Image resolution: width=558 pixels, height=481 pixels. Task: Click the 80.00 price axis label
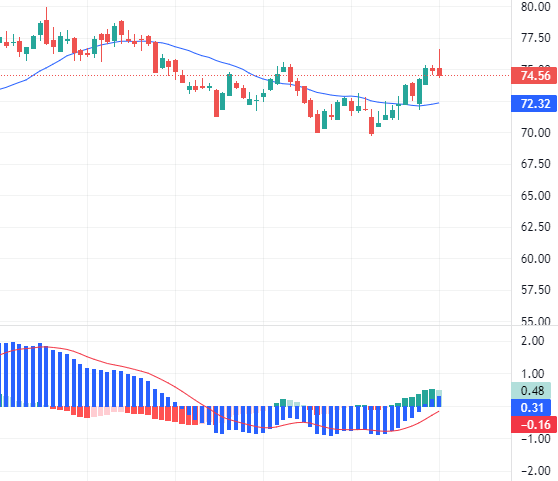[536, 7]
